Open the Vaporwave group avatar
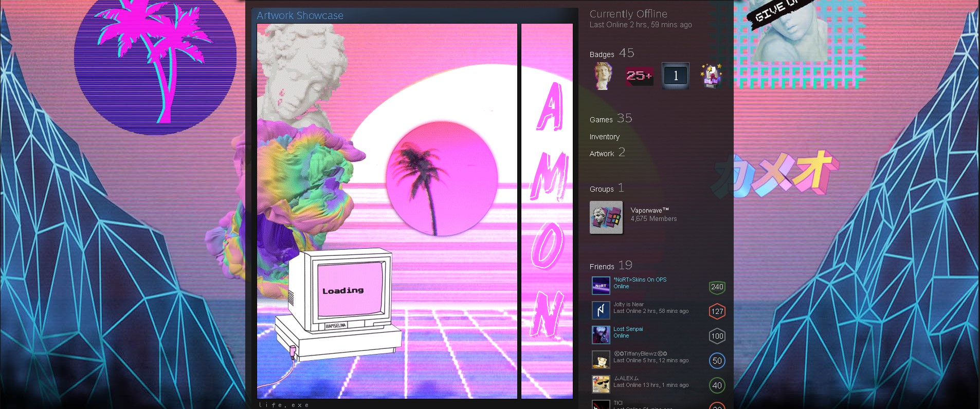Image resolution: width=980 pixels, height=409 pixels. click(x=606, y=217)
